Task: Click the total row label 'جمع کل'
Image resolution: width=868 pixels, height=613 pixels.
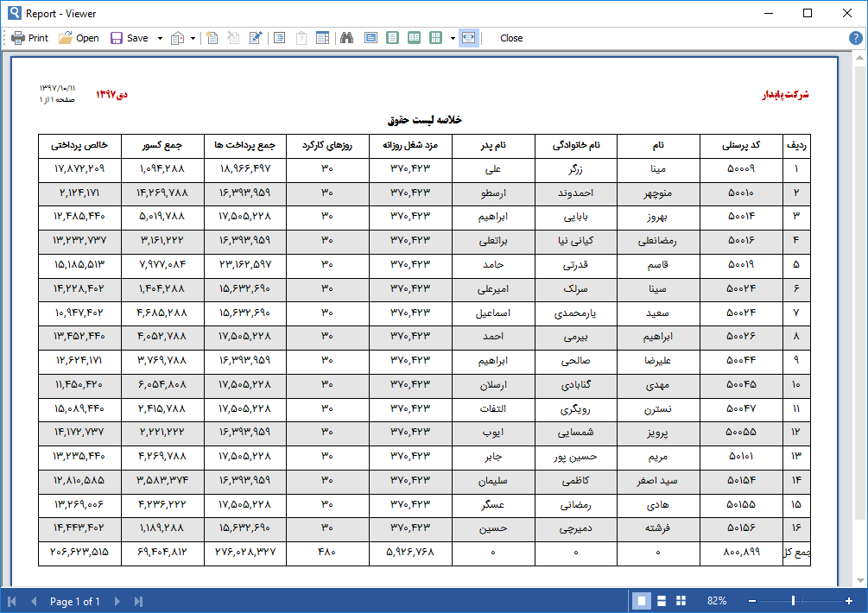Action: click(796, 553)
